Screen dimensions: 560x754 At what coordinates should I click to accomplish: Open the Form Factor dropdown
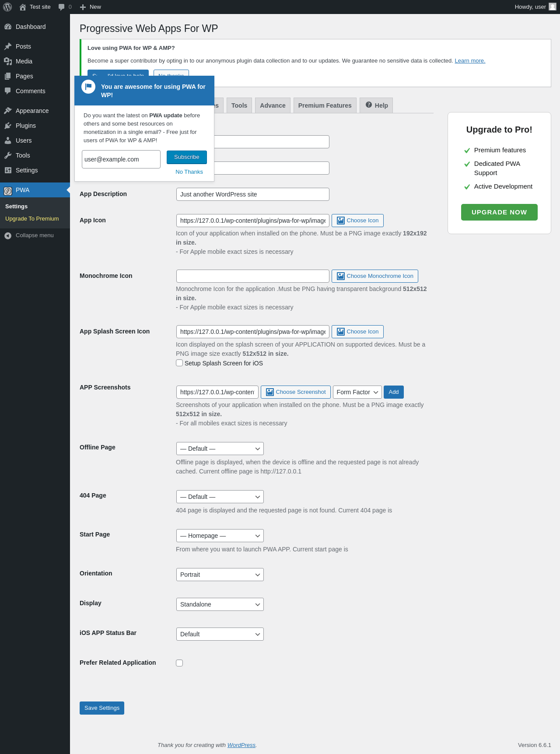pyautogui.click(x=357, y=392)
